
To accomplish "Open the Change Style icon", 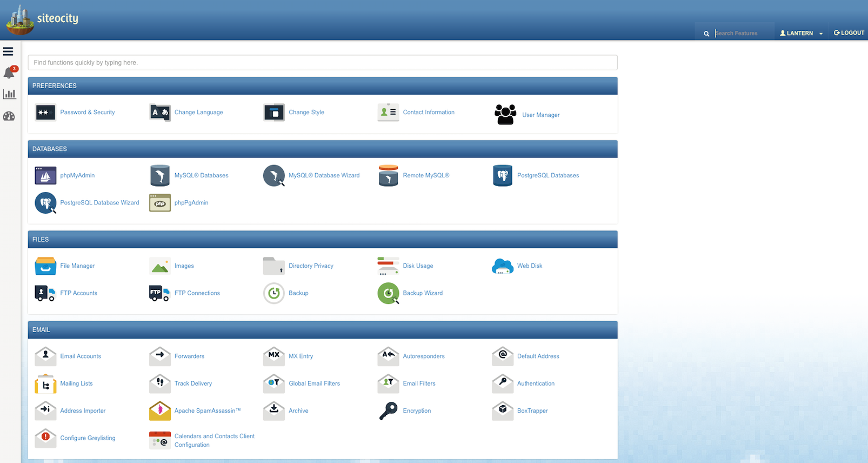I will tap(274, 113).
